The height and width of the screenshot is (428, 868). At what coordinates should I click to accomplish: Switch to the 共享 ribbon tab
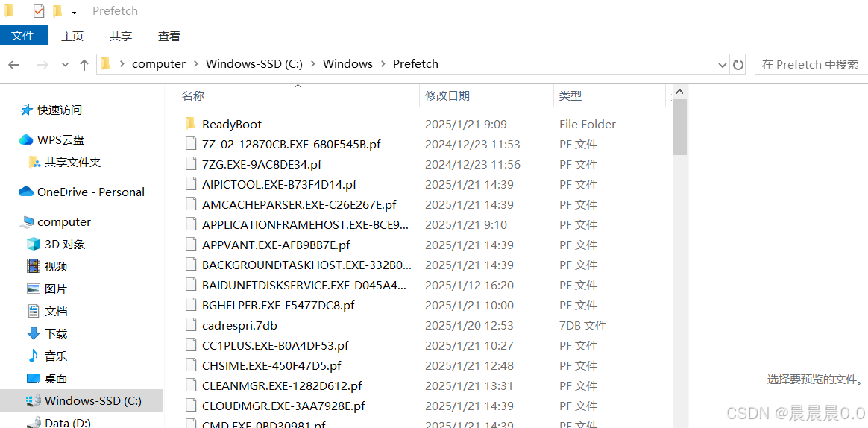tap(121, 36)
